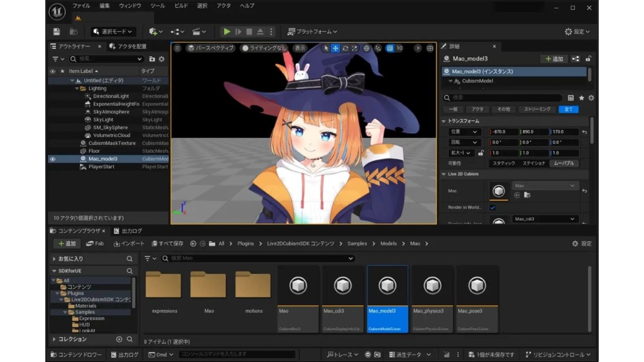Click the Outliner add folder icon
This screenshot has width=644, height=362.
[x=152, y=59]
